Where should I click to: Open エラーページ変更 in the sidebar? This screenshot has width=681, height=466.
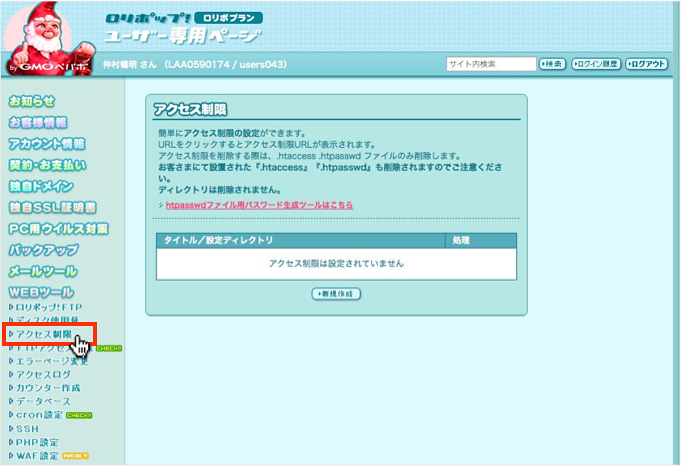[52, 361]
